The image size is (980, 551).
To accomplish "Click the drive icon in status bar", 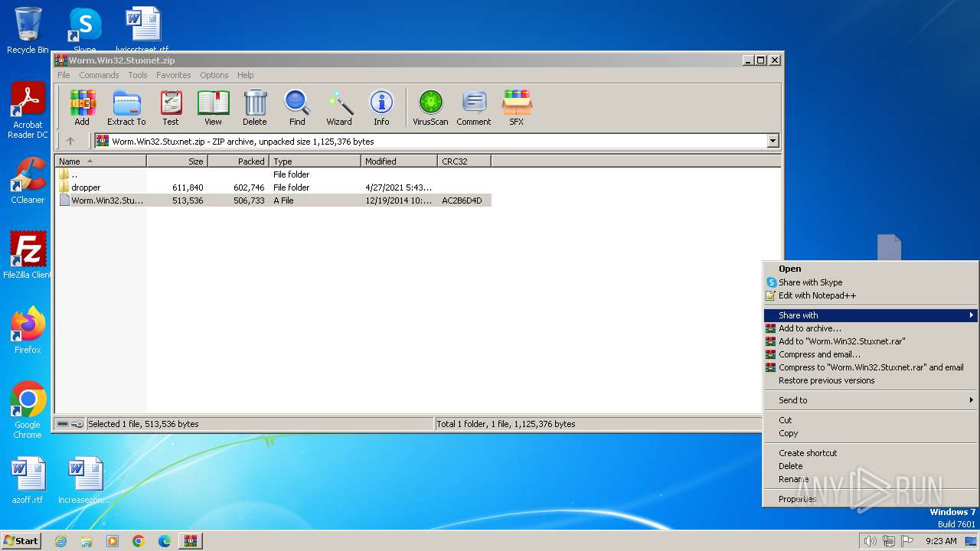I will click(x=63, y=424).
